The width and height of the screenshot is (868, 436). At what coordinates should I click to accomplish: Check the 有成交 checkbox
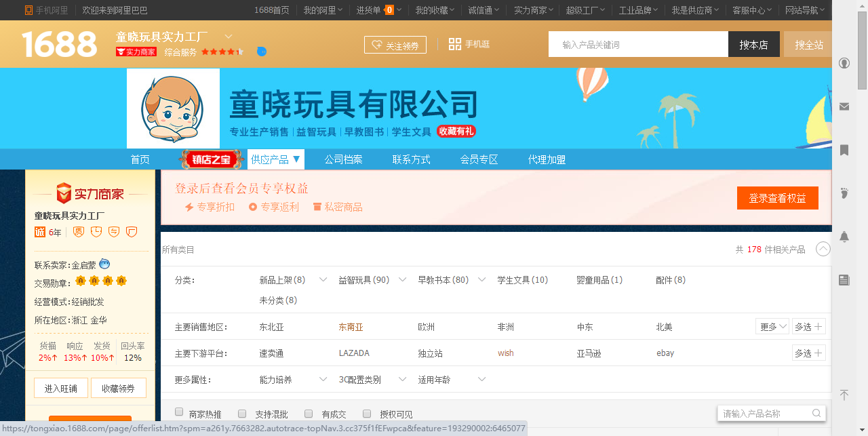pos(309,413)
